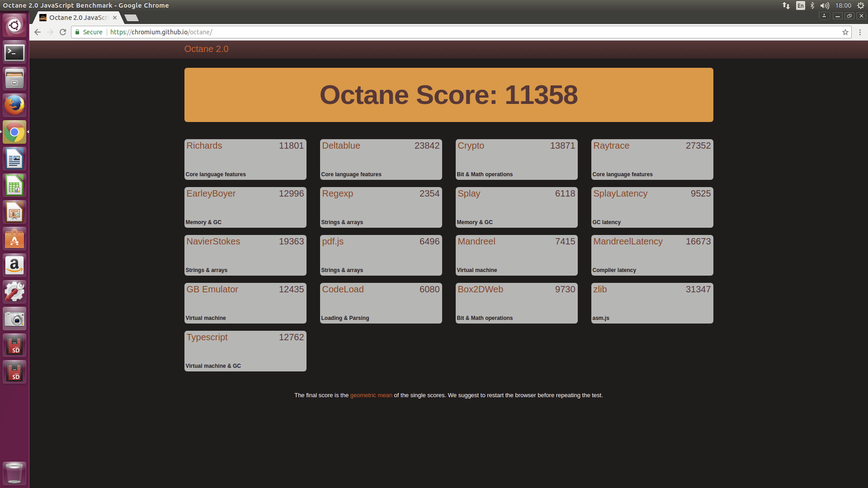Open clock showing 18:00

point(843,5)
